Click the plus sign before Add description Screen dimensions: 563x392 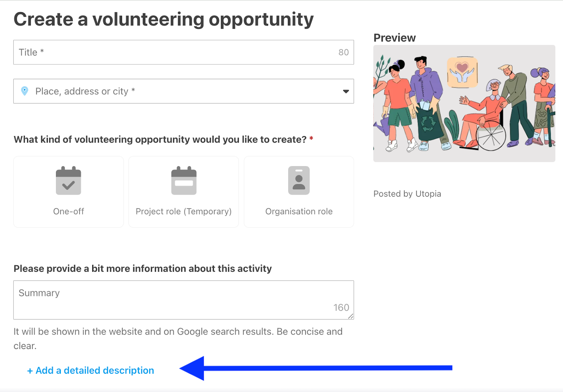(30, 371)
